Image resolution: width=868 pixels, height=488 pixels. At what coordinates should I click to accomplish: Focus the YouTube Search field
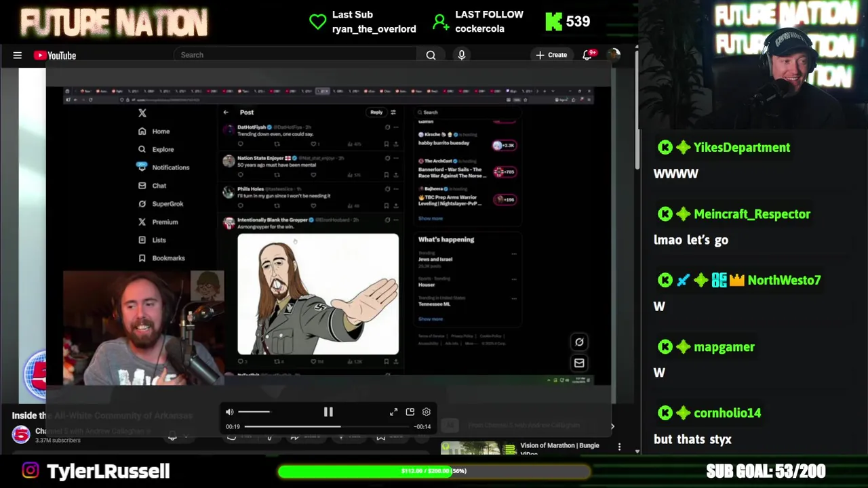point(295,55)
